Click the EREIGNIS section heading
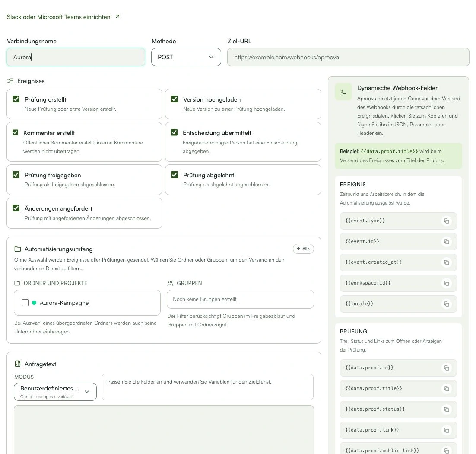The height and width of the screenshot is (454, 476). (353, 185)
